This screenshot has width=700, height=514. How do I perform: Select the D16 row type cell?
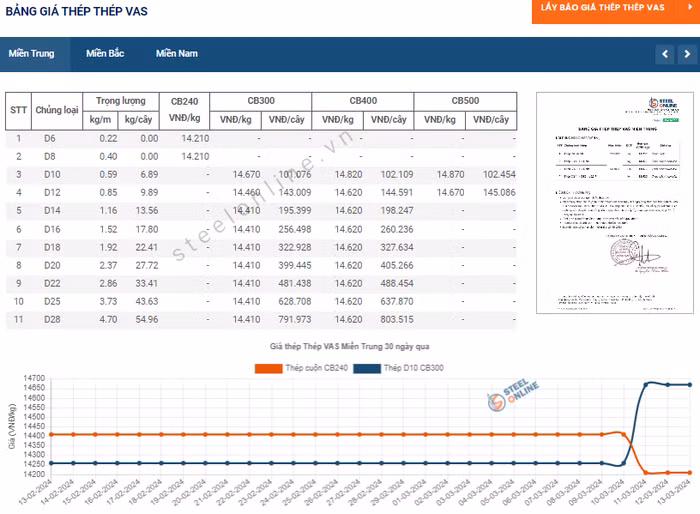click(52, 230)
